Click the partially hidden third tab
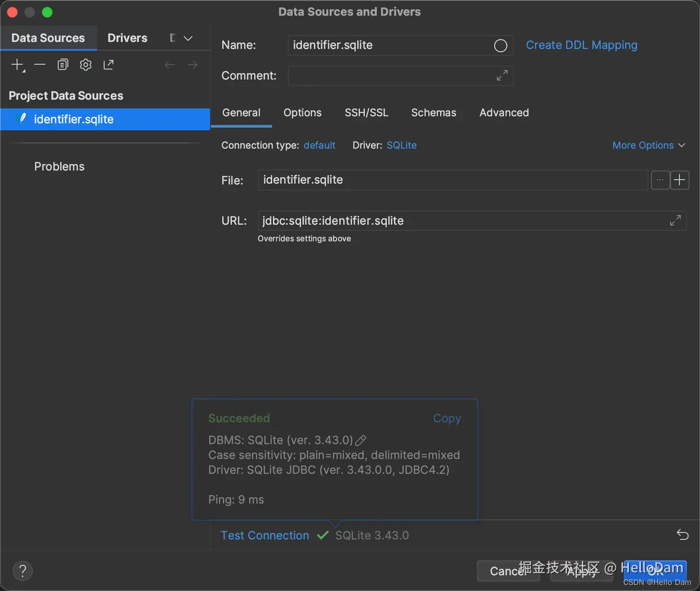Screen dimensions: 700x591 click(173, 38)
